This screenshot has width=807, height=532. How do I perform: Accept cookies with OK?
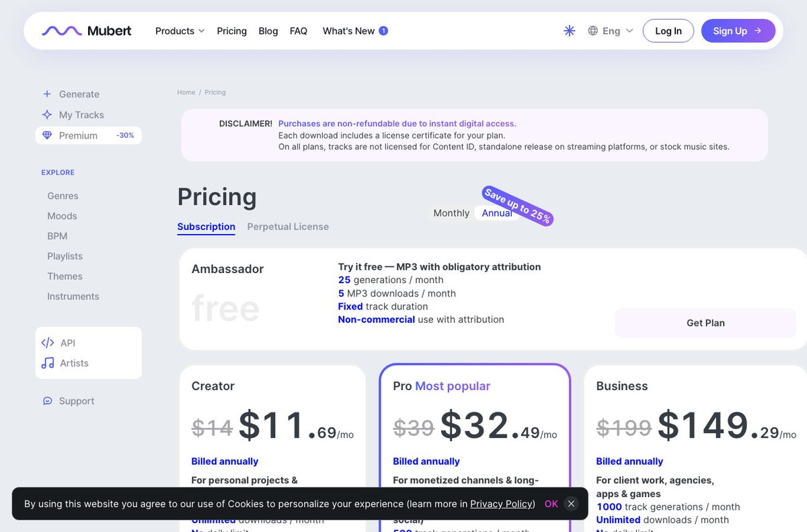click(x=551, y=504)
